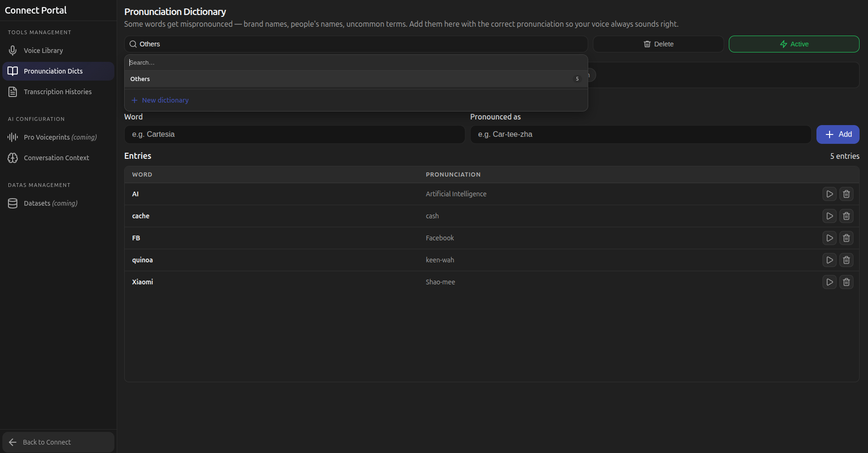Play pronunciation for quinoa entry

tap(829, 260)
